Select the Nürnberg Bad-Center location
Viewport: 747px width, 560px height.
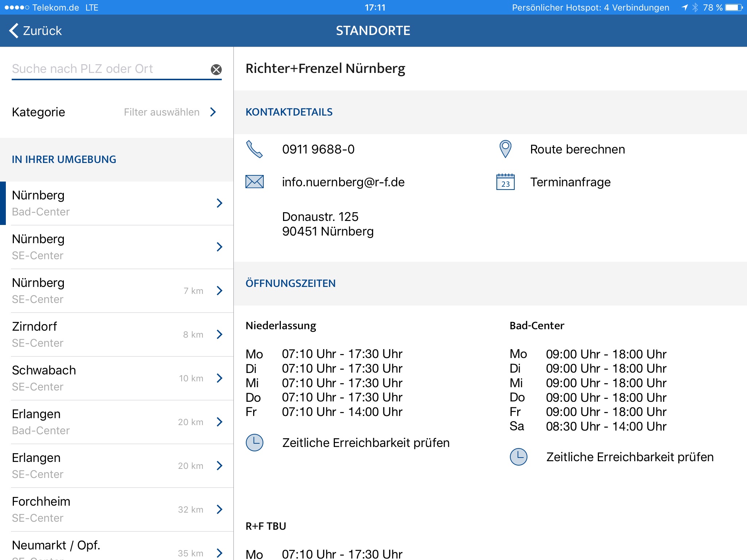(x=117, y=203)
